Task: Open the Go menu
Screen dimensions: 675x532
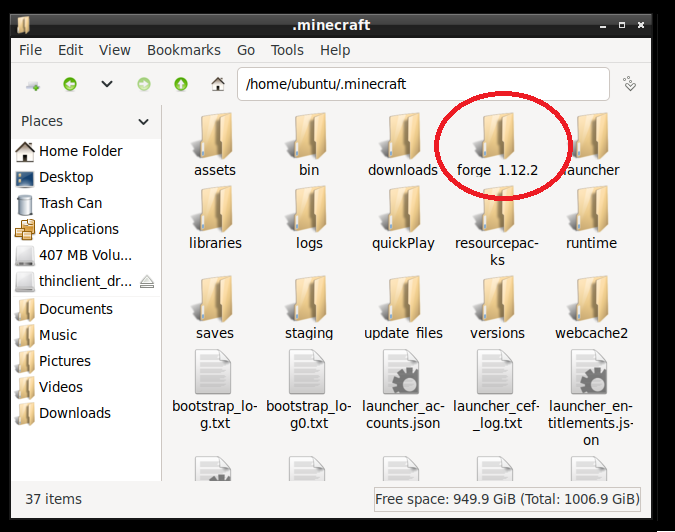Action: click(246, 50)
